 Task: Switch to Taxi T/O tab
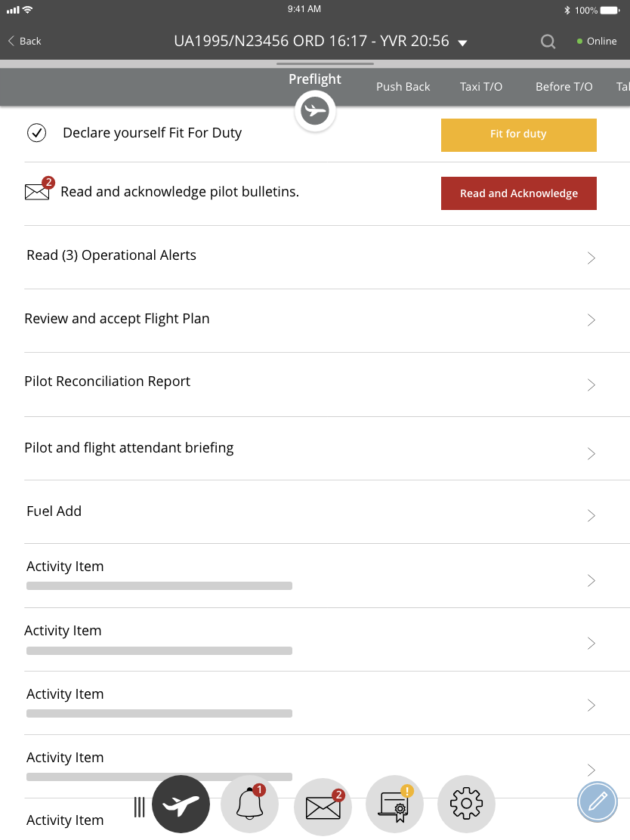[481, 87]
